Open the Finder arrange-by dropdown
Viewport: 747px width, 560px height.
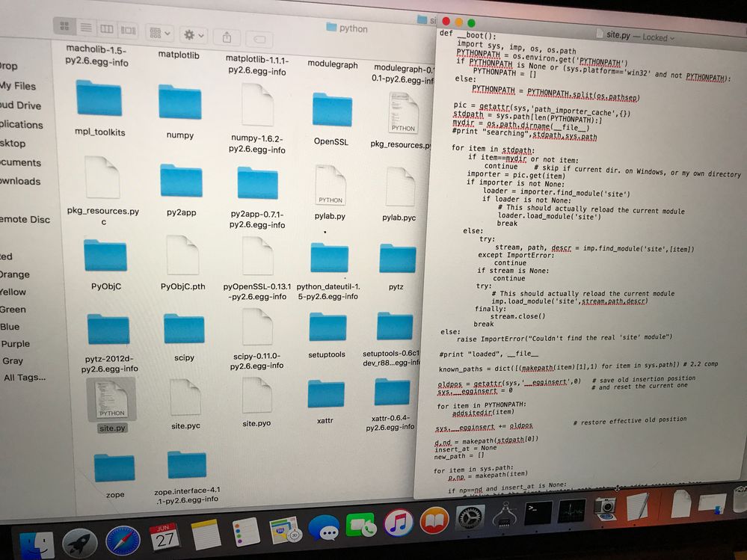159,33
